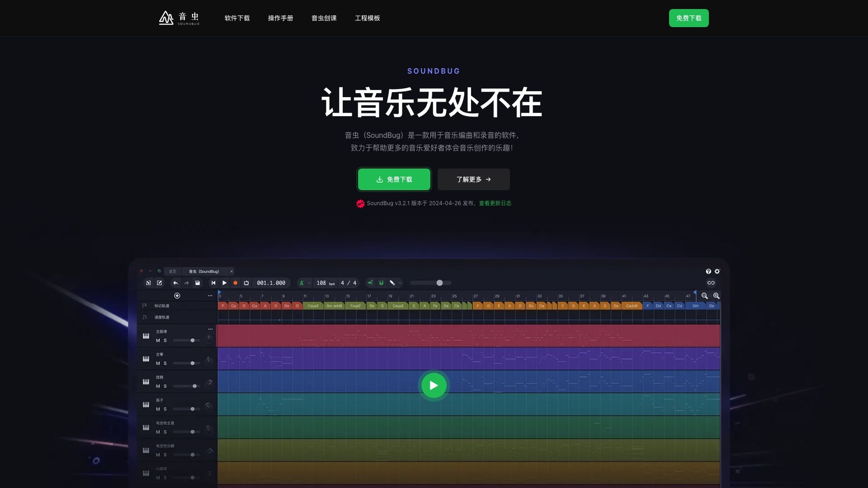Select the Dm chord marker
Viewport: 868px width, 488px height.
(x=695, y=306)
